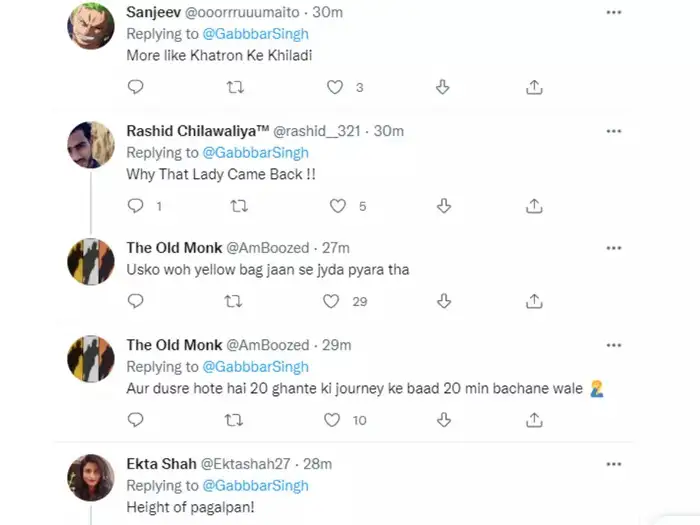
Task: Open @GabbarSingh link in Ekta Shah's reply
Action: (256, 486)
